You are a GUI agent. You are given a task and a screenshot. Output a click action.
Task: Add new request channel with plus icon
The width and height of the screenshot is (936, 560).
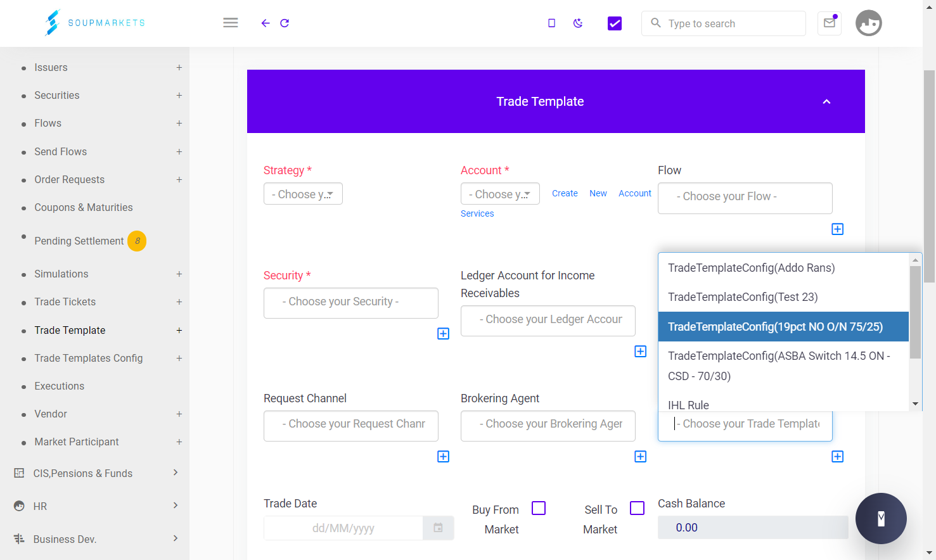(444, 457)
